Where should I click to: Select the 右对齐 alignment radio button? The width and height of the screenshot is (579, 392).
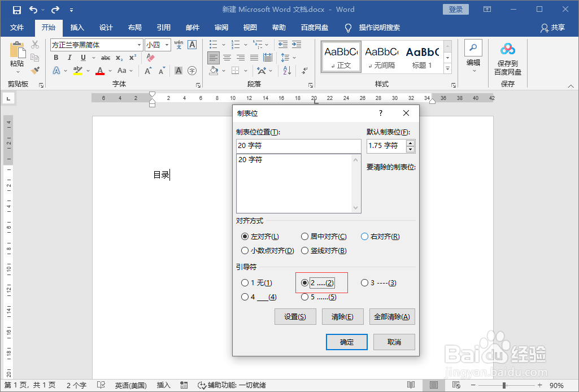365,236
